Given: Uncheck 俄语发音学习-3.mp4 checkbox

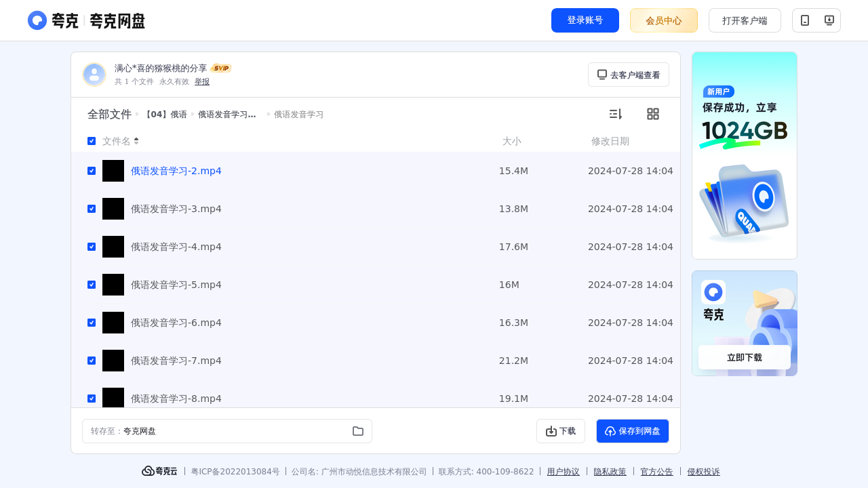Looking at the screenshot, I should tap(92, 209).
